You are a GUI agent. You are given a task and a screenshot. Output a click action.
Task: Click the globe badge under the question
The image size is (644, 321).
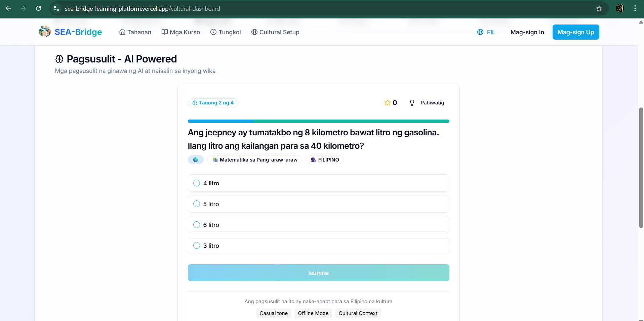[196, 160]
